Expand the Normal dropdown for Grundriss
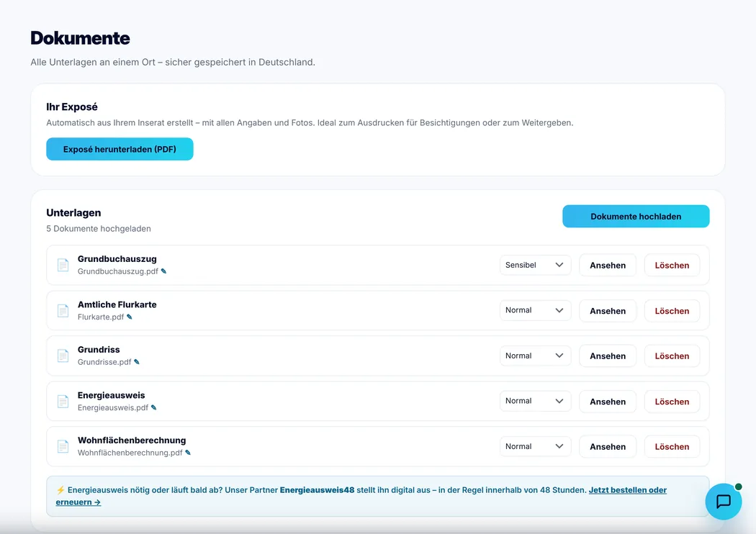Image resolution: width=756 pixels, height=534 pixels. (535, 356)
